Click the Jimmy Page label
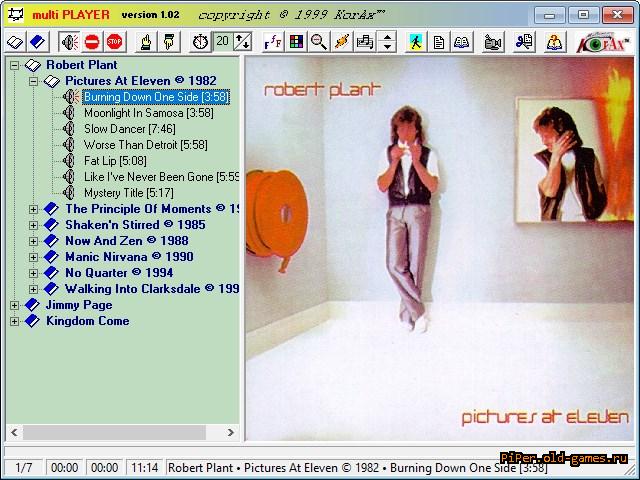Viewport: 640px width, 480px height. point(79,305)
